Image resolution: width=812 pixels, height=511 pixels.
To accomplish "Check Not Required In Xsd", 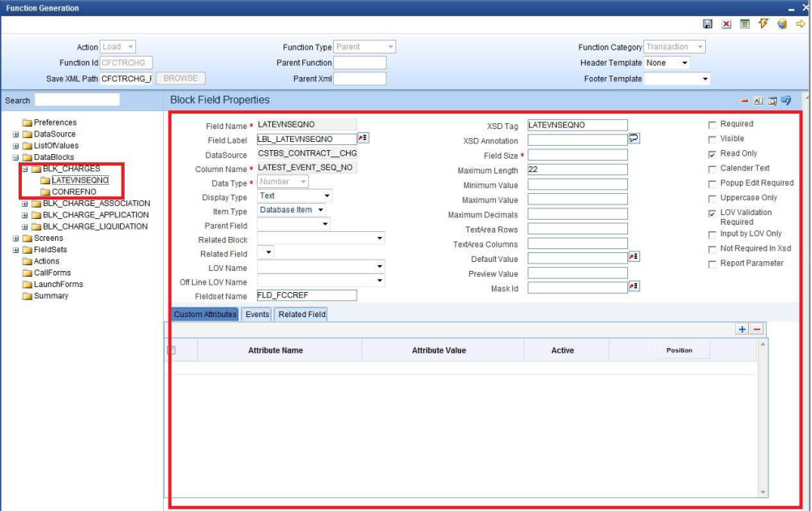I will pyautogui.click(x=712, y=249).
